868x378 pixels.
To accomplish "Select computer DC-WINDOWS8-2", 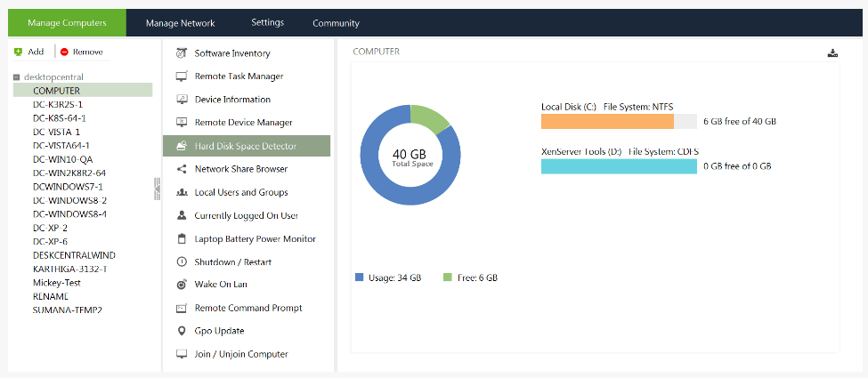I will [x=69, y=200].
